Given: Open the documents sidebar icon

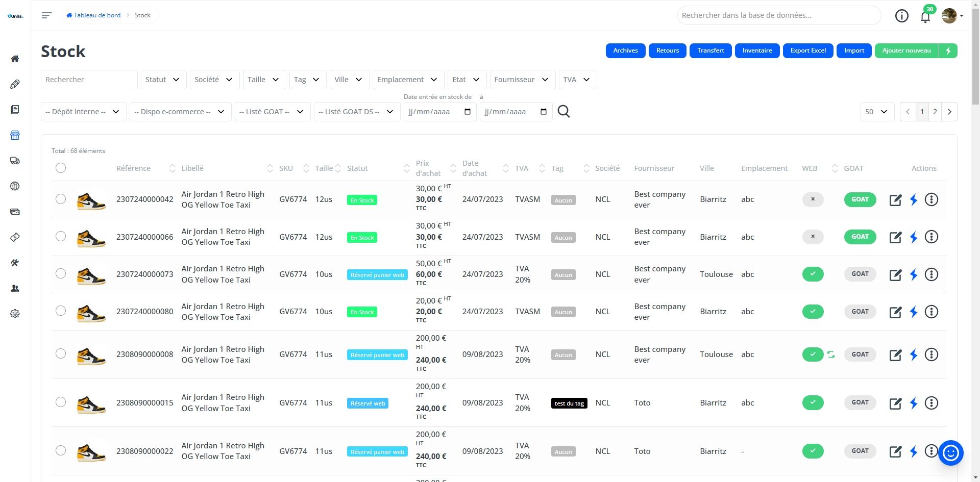Looking at the screenshot, I should click(15, 110).
